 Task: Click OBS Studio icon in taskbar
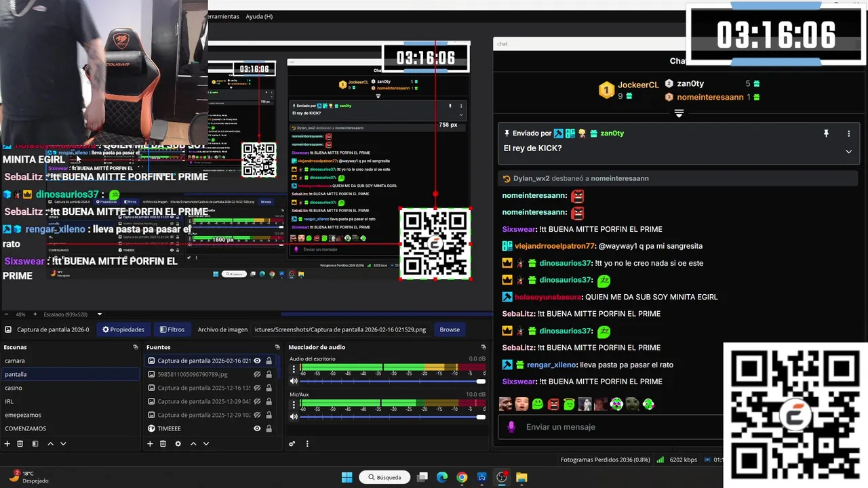pos(502,477)
